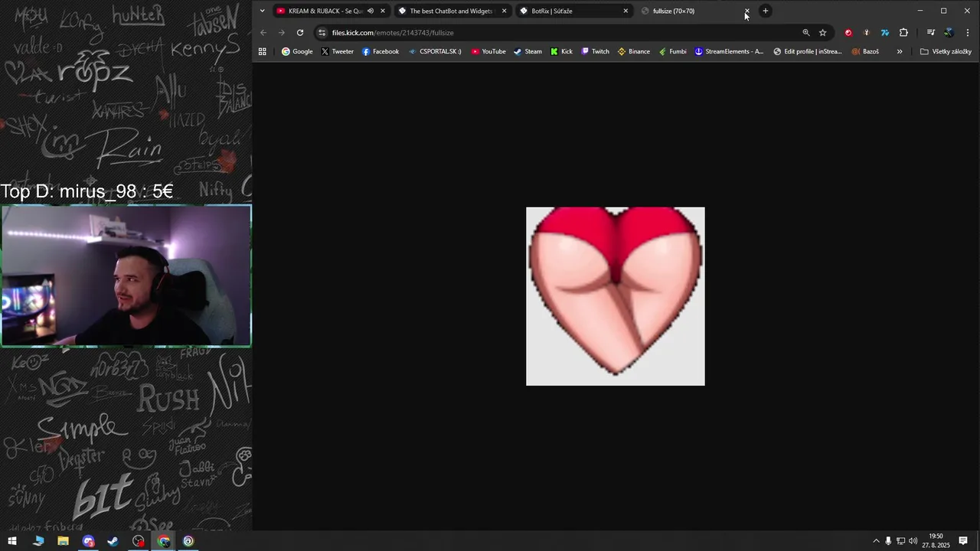Image resolution: width=980 pixels, height=551 pixels.
Task: Open the CSPORTAL.SK bookmark
Action: point(434,52)
